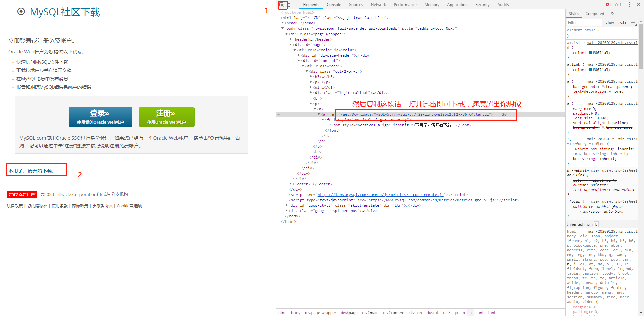
Task: Click the red error count indicator
Action: (609, 5)
